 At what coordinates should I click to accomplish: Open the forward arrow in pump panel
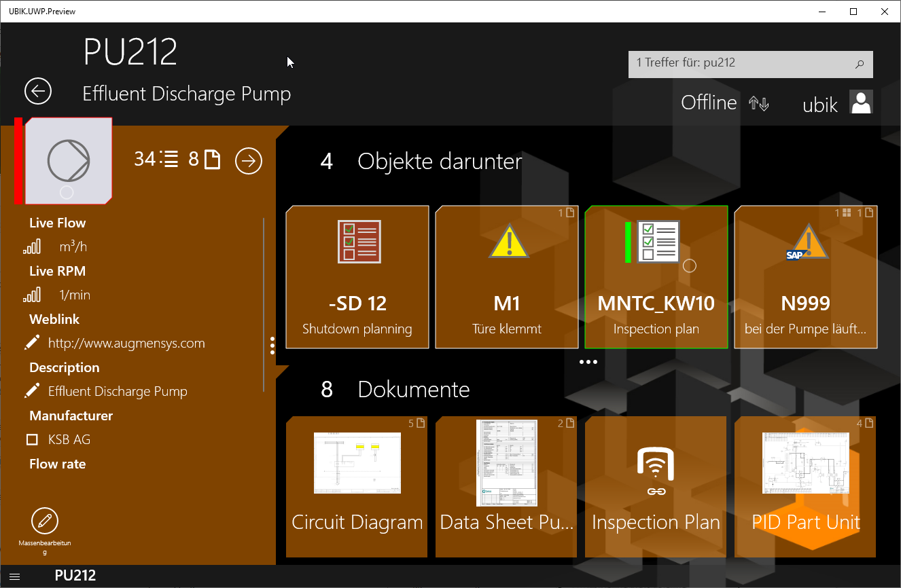[249, 161]
